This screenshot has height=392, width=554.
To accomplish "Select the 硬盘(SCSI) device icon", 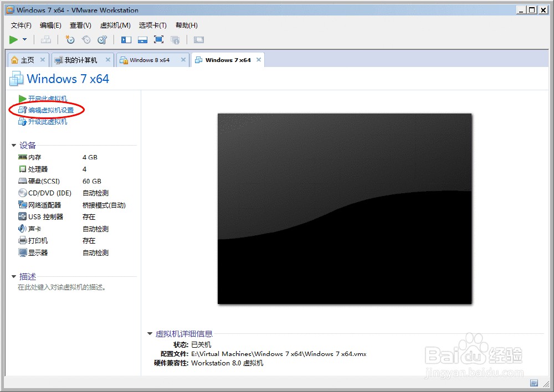I will (x=23, y=181).
